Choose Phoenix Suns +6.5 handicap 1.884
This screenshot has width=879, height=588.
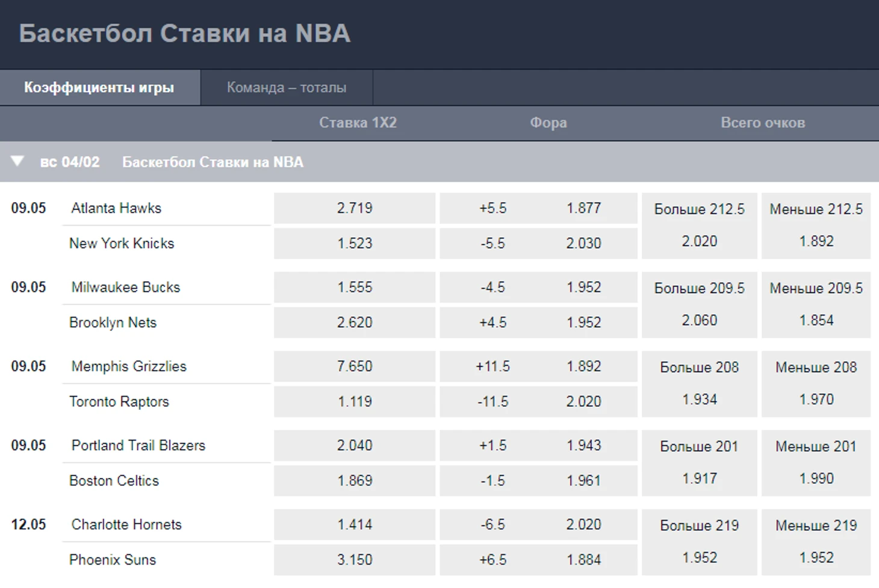pos(538,560)
